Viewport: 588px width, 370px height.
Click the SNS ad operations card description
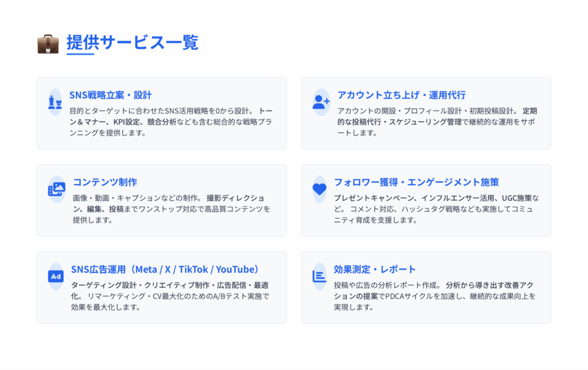click(x=170, y=296)
